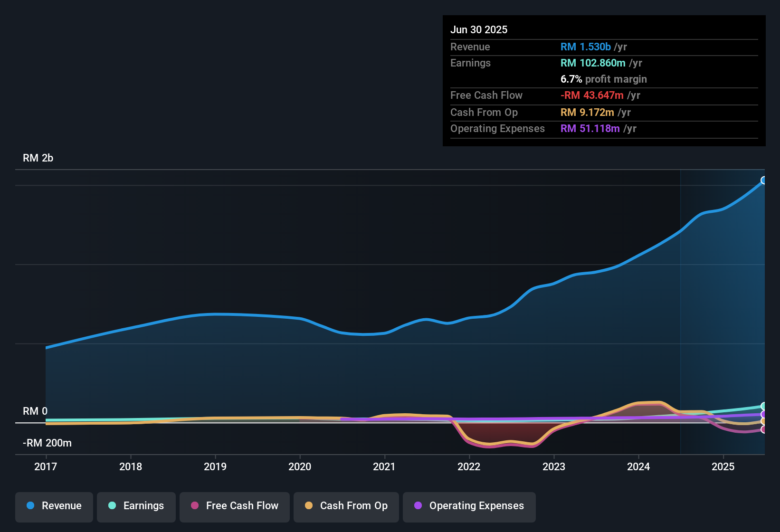Click the Revenue row label in tooltip
The image size is (780, 532).
pyautogui.click(x=470, y=47)
